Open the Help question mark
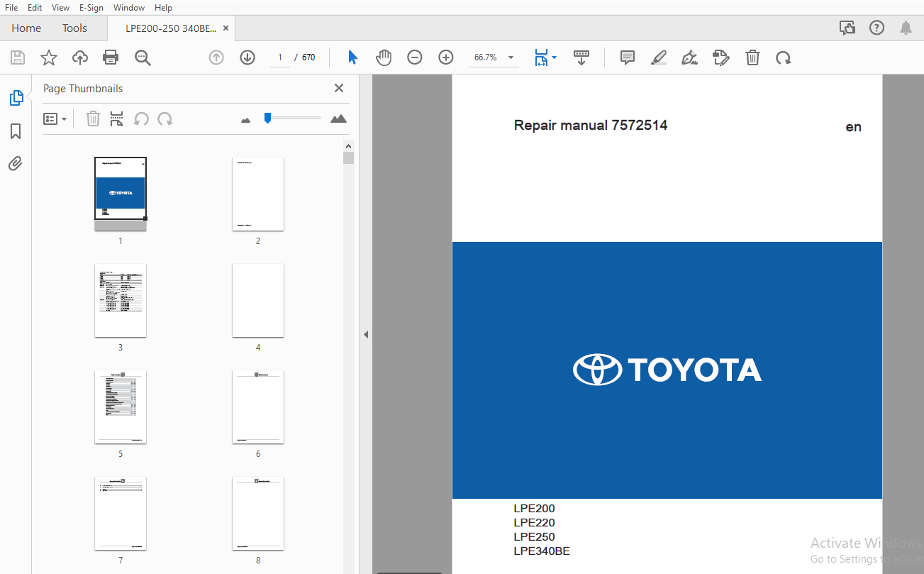The image size is (924, 574). [x=877, y=28]
